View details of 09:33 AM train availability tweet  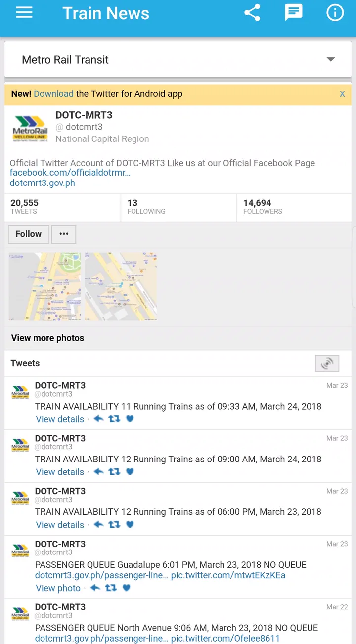(x=60, y=419)
